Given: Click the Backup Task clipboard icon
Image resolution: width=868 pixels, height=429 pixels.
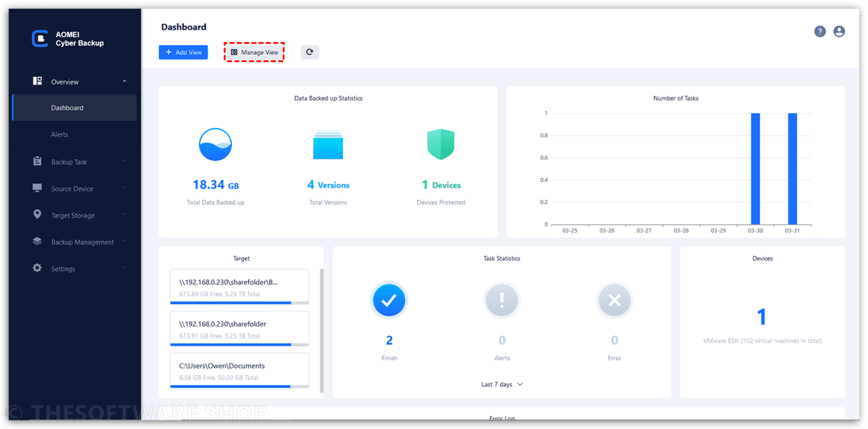Looking at the screenshot, I should tap(38, 161).
